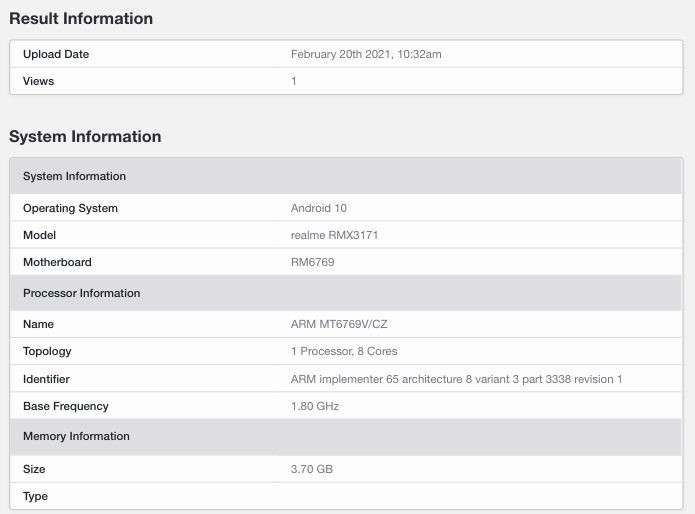
Task: Select the '3.70 GB' memory value
Action: pos(312,469)
